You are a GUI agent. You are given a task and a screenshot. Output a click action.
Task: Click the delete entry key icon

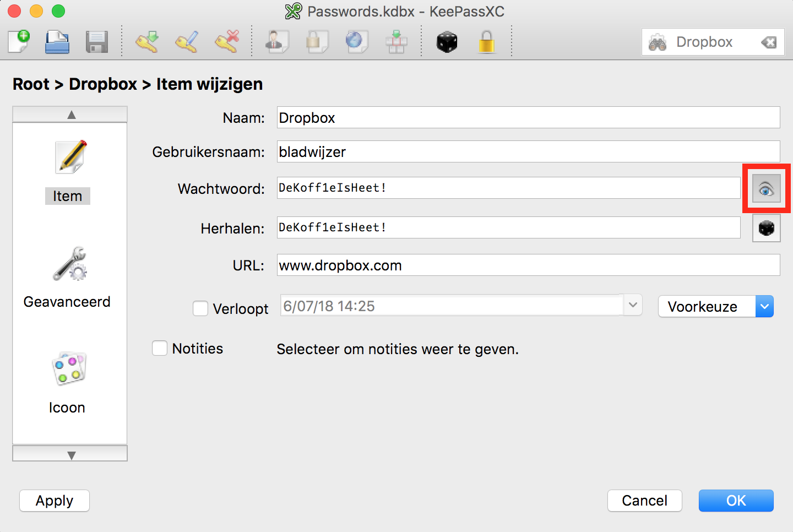point(227,42)
